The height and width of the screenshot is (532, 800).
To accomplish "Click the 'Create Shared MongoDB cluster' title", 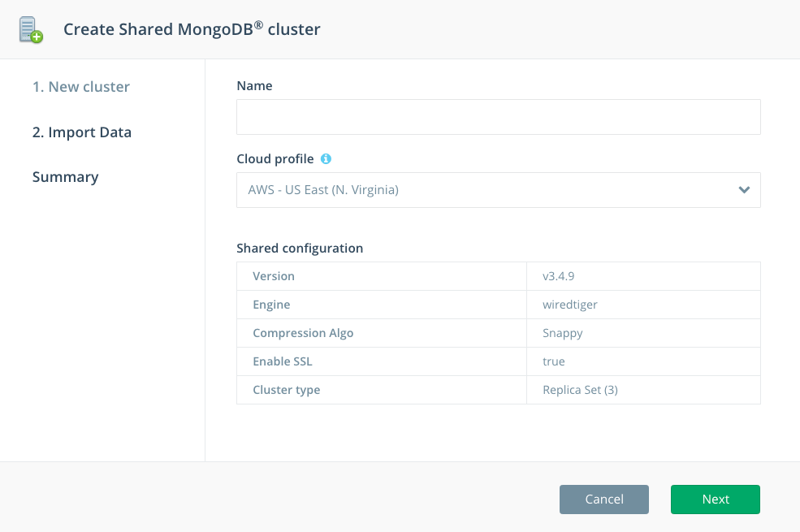I will [192, 29].
